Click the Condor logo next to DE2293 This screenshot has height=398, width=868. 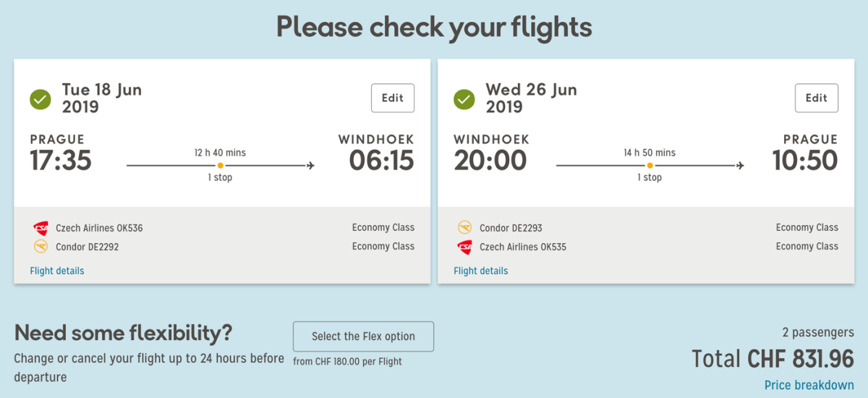pyautogui.click(x=464, y=228)
